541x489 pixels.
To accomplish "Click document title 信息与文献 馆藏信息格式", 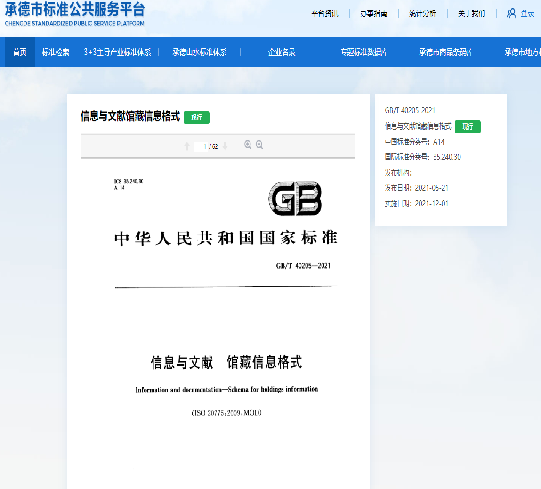I will (226, 362).
